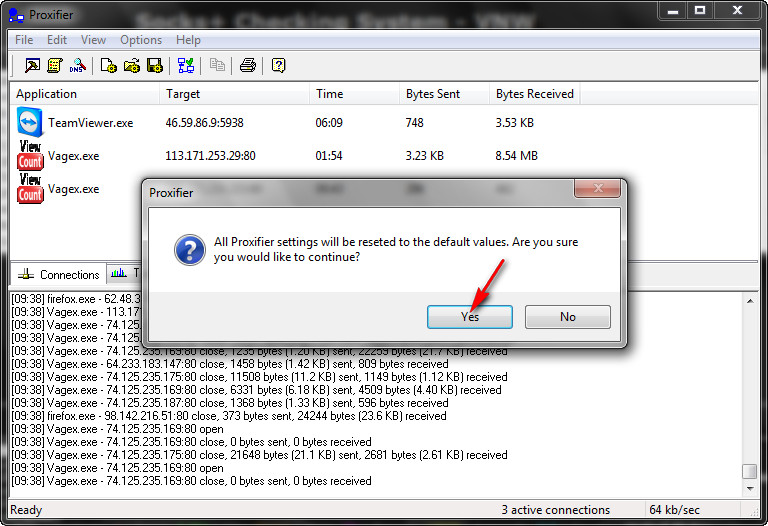Minimize the Proxifier main window
Image resolution: width=768 pixels, height=526 pixels.
click(x=672, y=10)
